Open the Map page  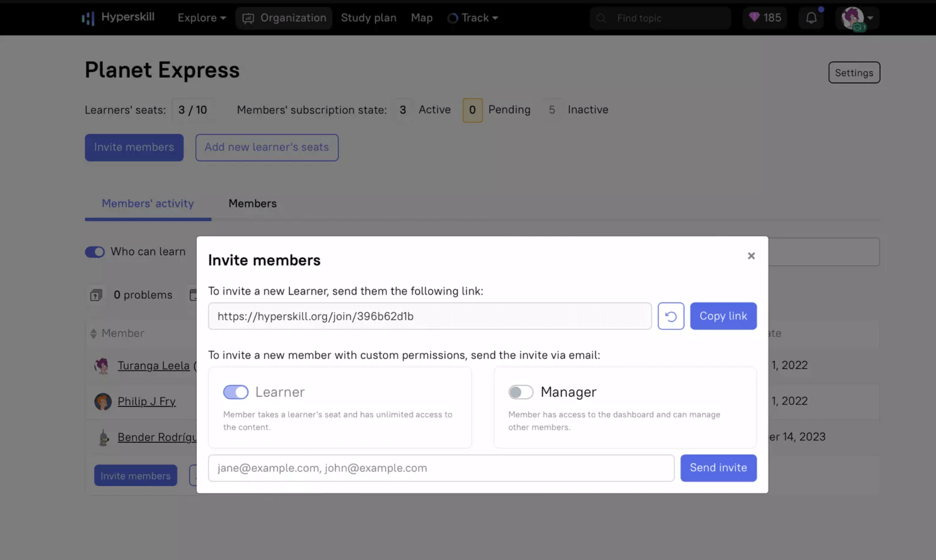pos(421,18)
